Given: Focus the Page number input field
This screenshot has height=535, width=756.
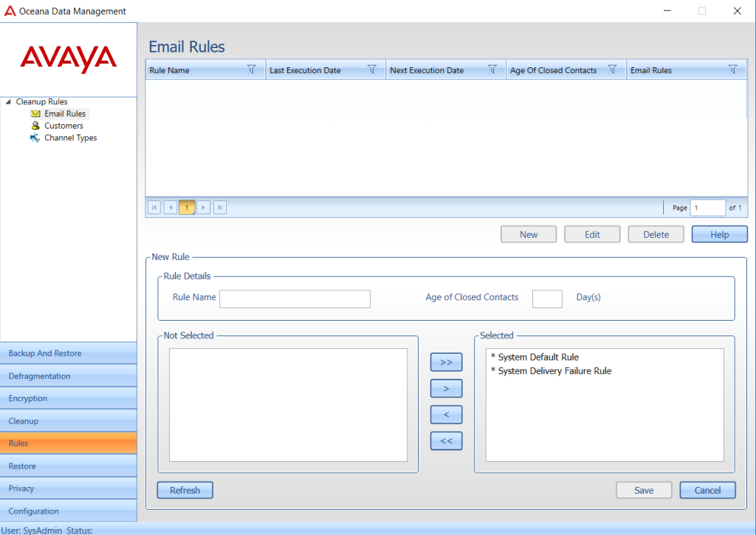Looking at the screenshot, I should (x=707, y=208).
